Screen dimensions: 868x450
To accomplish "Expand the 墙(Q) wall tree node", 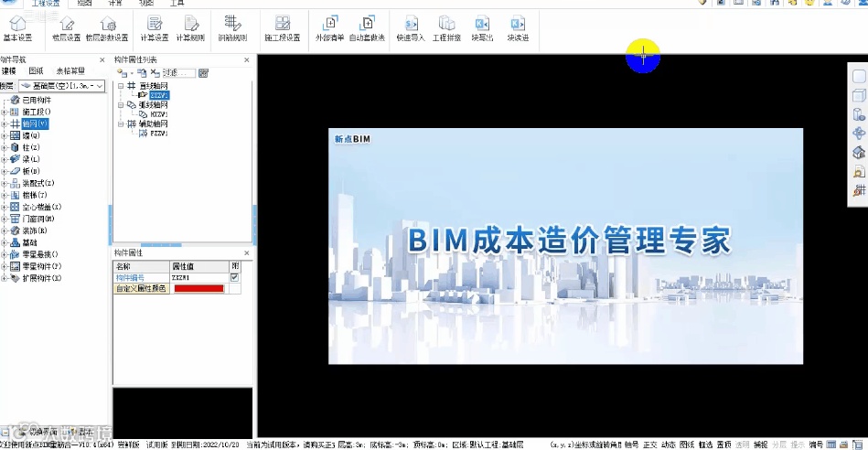I will tap(4, 135).
